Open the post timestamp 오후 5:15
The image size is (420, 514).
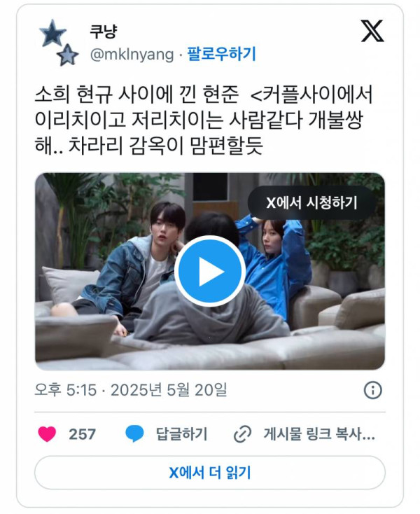coord(66,390)
